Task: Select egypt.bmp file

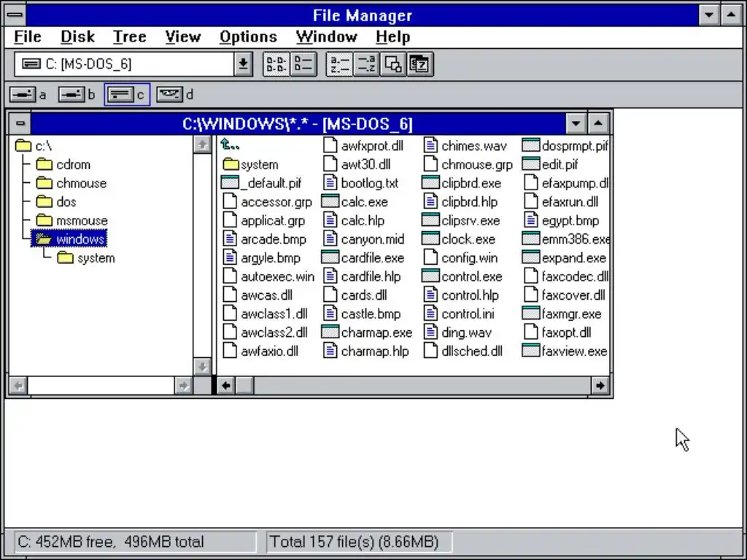Action: click(x=561, y=220)
